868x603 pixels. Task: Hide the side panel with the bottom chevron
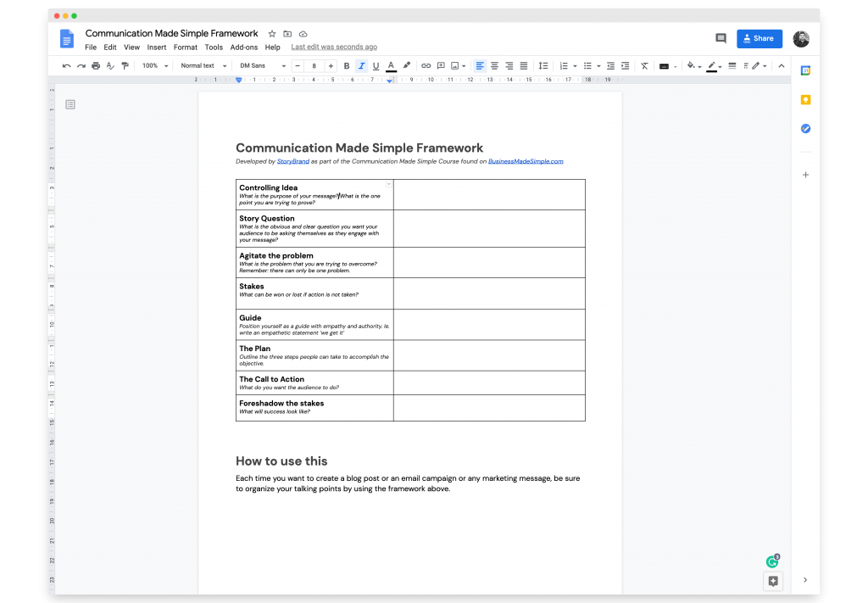(x=805, y=580)
